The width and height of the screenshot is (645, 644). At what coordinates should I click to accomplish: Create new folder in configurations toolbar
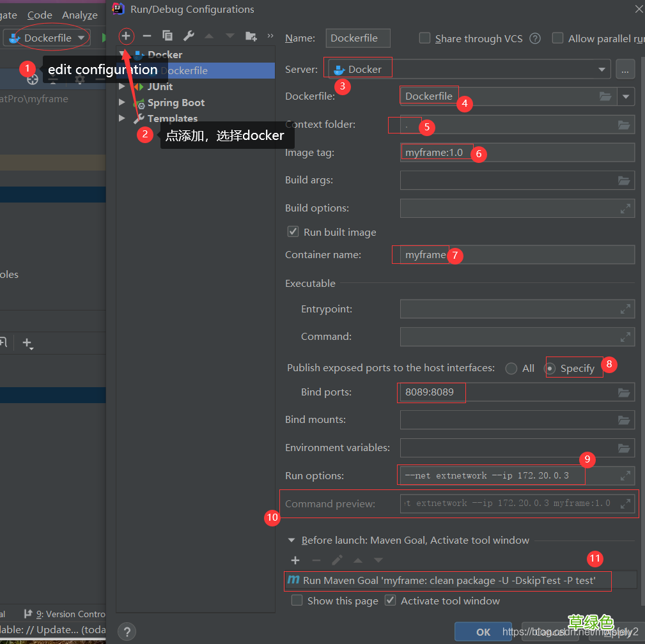[x=251, y=36]
